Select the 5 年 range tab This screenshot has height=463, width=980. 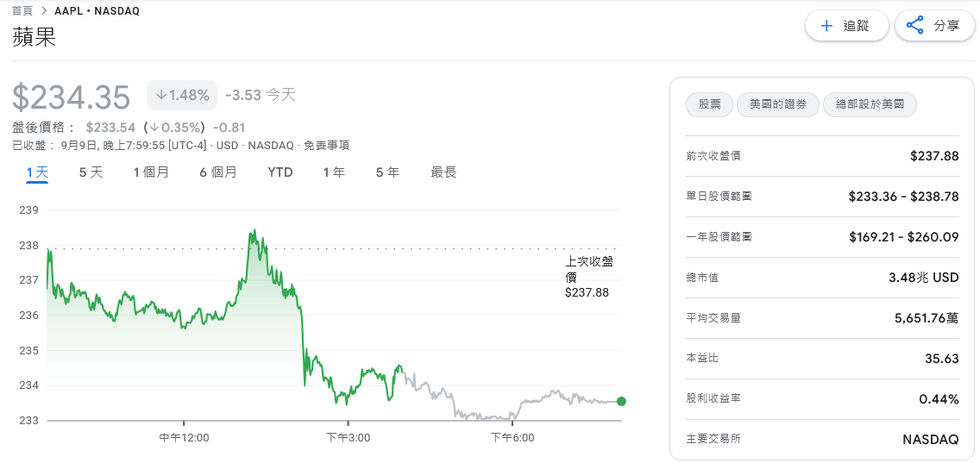387,172
